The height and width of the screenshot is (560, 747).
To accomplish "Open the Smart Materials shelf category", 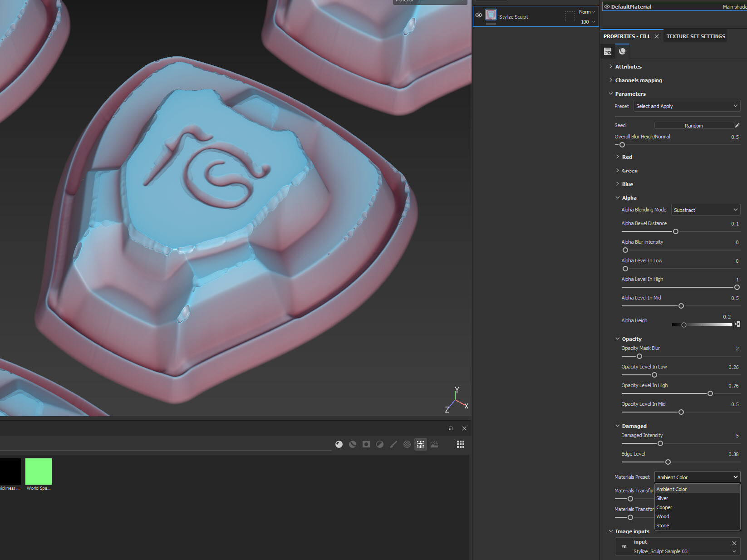I will pyautogui.click(x=352, y=444).
